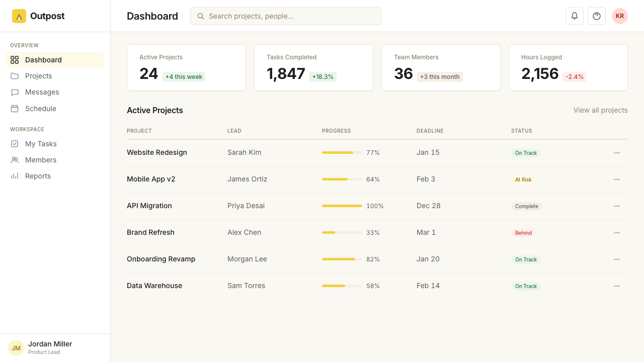Open Reports in the sidebar
The image size is (644, 362).
click(55, 176)
